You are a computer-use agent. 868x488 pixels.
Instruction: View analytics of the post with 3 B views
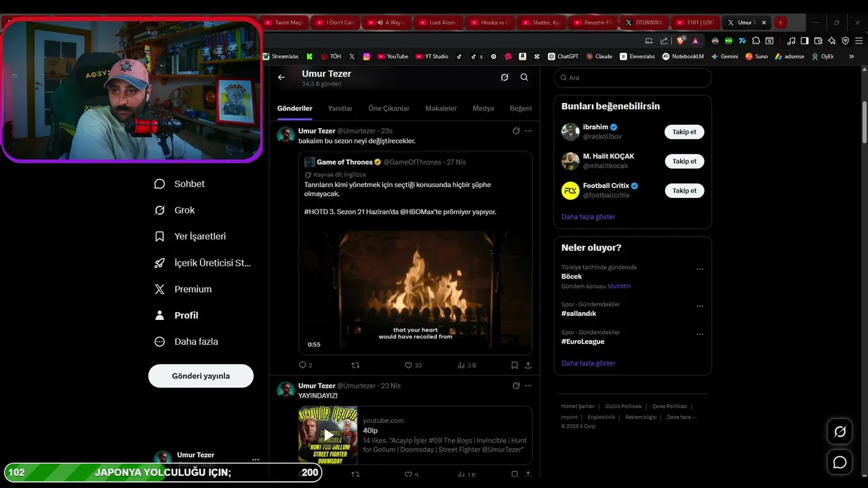467,365
